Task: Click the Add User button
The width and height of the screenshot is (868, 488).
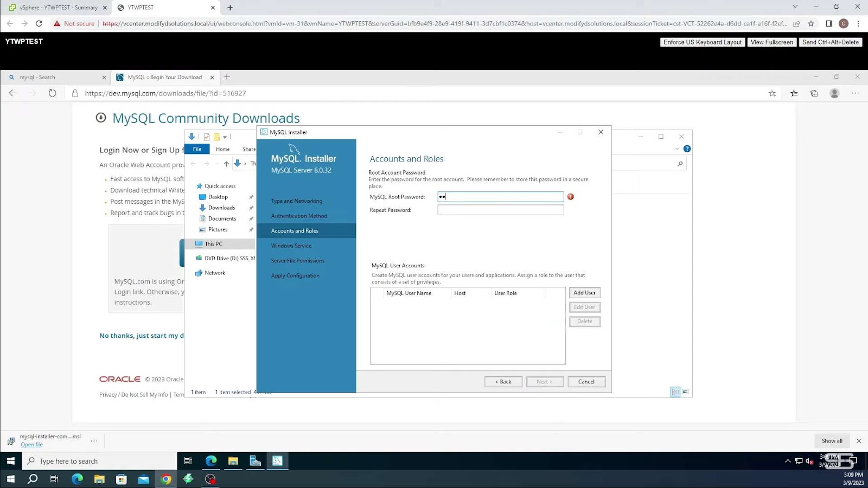Action: coord(585,293)
